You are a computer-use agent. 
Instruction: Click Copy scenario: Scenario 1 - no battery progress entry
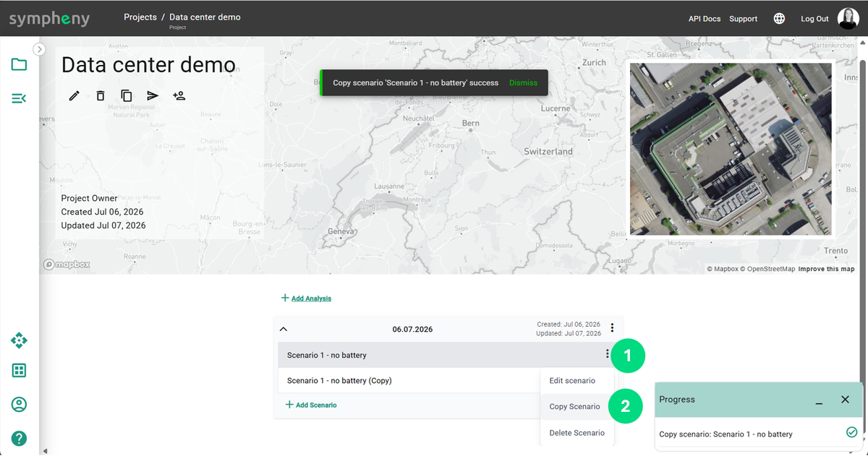[726, 434]
